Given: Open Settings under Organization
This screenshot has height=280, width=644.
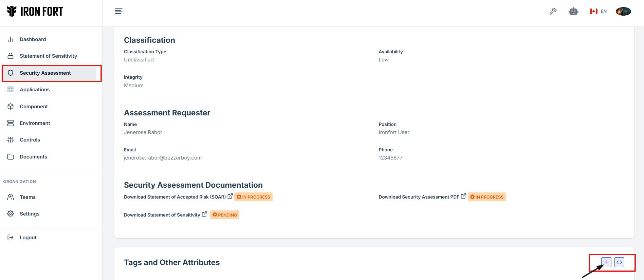Looking at the screenshot, I should pos(30,214).
